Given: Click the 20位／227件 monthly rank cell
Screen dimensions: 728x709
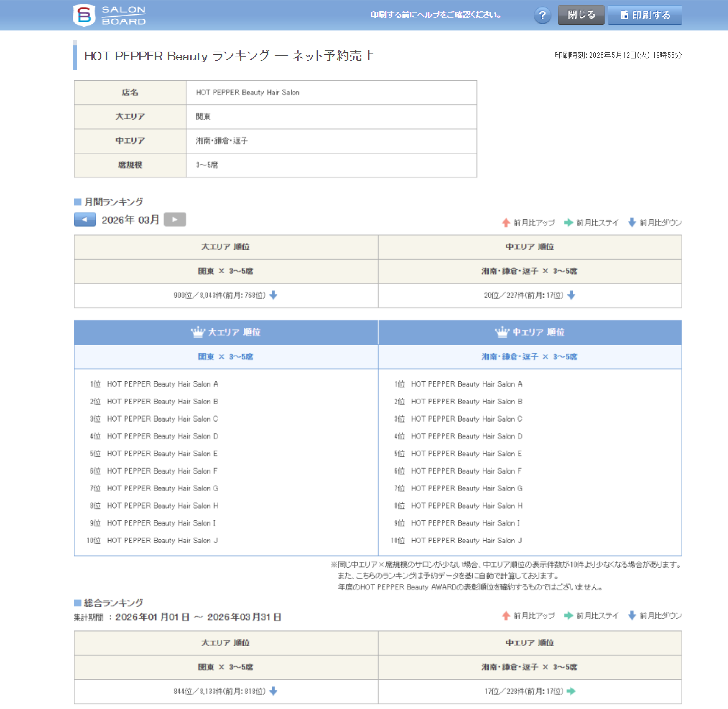Looking at the screenshot, I should click(530, 295).
